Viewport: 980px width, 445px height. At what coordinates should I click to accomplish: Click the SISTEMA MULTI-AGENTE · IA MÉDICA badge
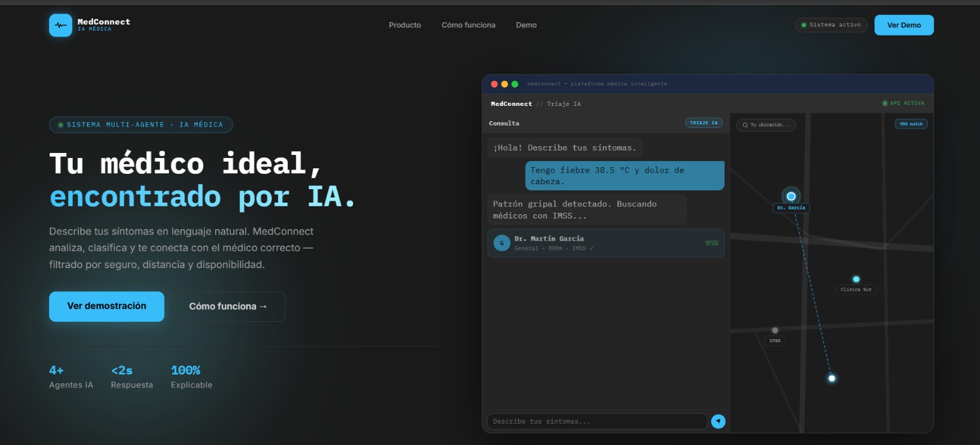pyautogui.click(x=141, y=125)
